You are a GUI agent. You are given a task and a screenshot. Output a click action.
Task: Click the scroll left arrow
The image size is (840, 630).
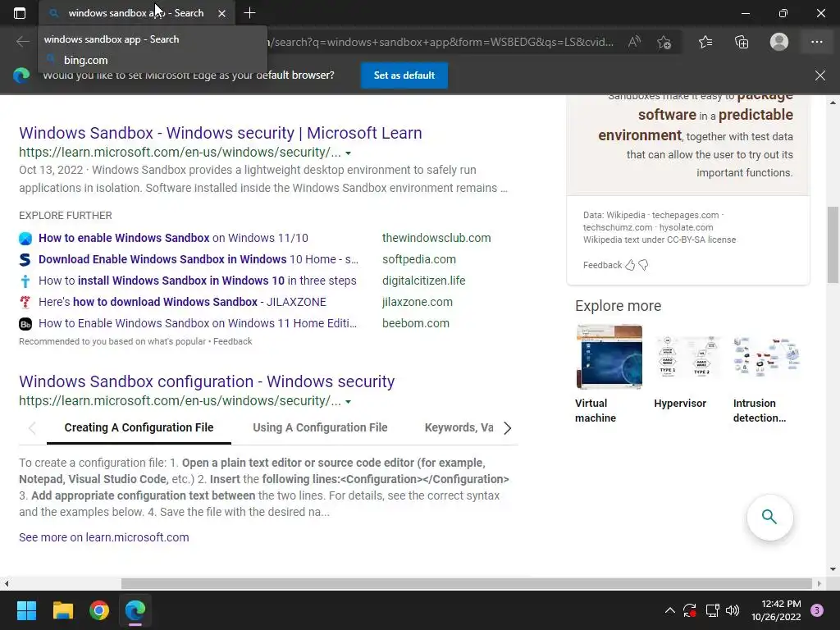coord(7,583)
